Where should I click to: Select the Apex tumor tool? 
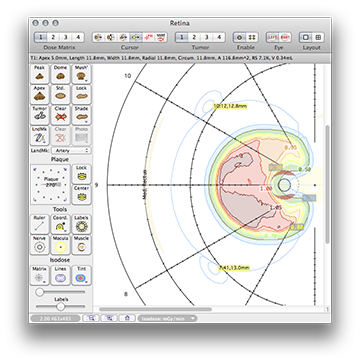(x=40, y=94)
